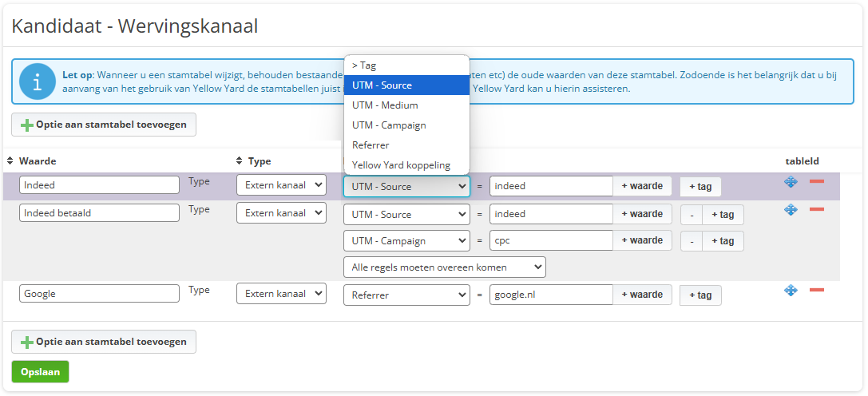Click '-' button in Indeed betaald source rule

click(x=692, y=214)
